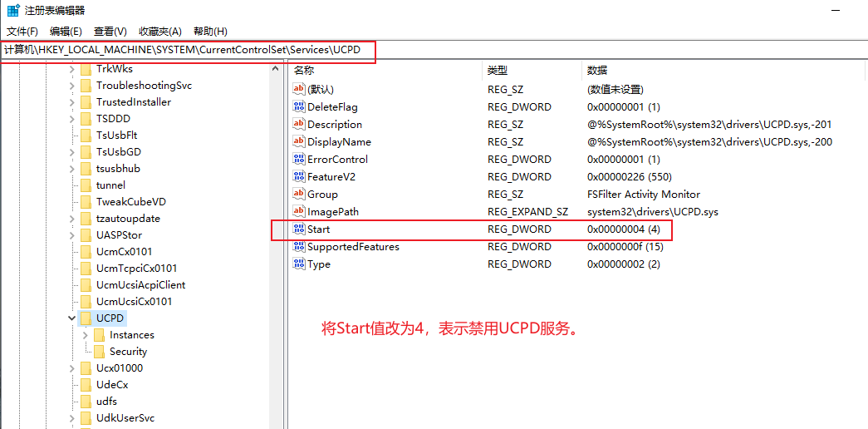This screenshot has width=868, height=429.
Task: Collapse the UCPD tree node
Action: pos(72,318)
